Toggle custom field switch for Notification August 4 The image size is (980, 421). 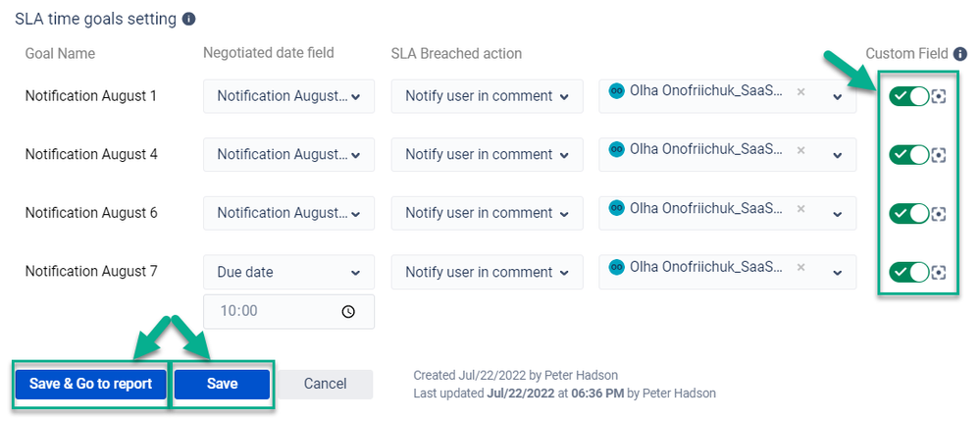pyautogui.click(x=908, y=155)
